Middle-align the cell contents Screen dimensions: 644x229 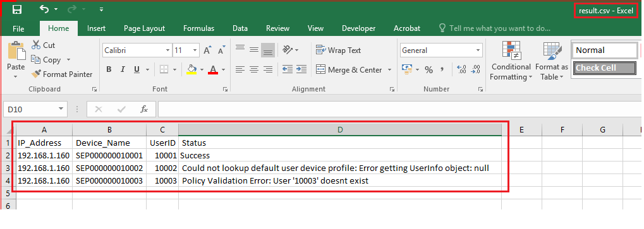254,50
